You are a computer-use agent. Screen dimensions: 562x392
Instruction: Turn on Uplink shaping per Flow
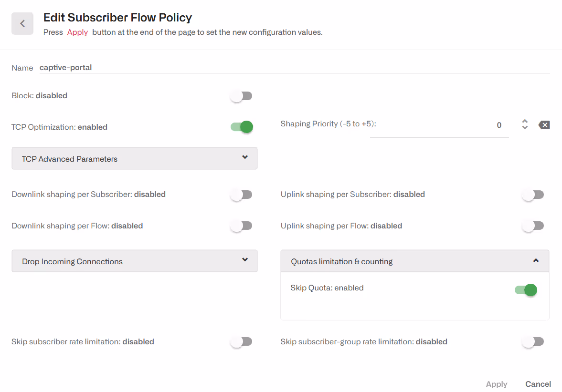[x=533, y=226]
